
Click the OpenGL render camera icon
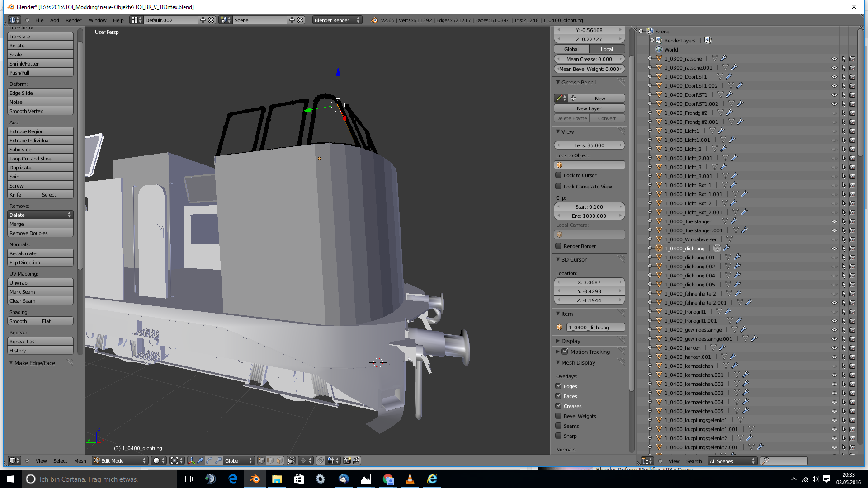[347, 460]
